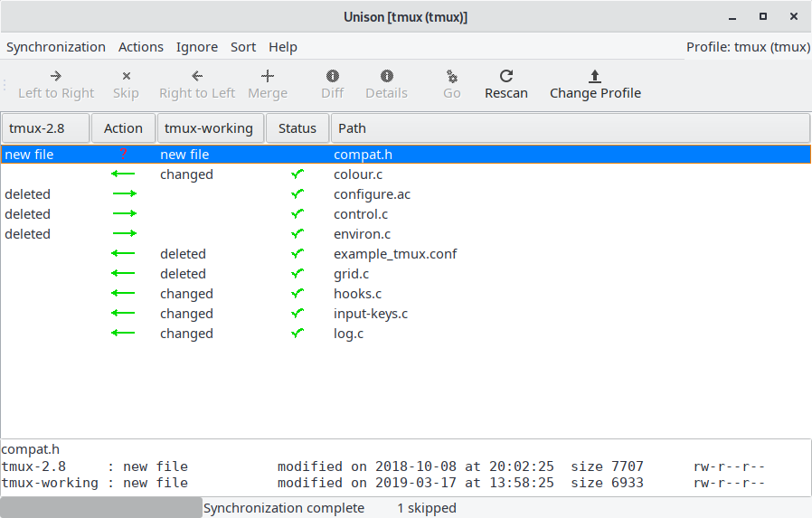Click the left arrow action for colour.c
Image resolution: width=812 pixels, height=518 pixels.
pyautogui.click(x=123, y=174)
